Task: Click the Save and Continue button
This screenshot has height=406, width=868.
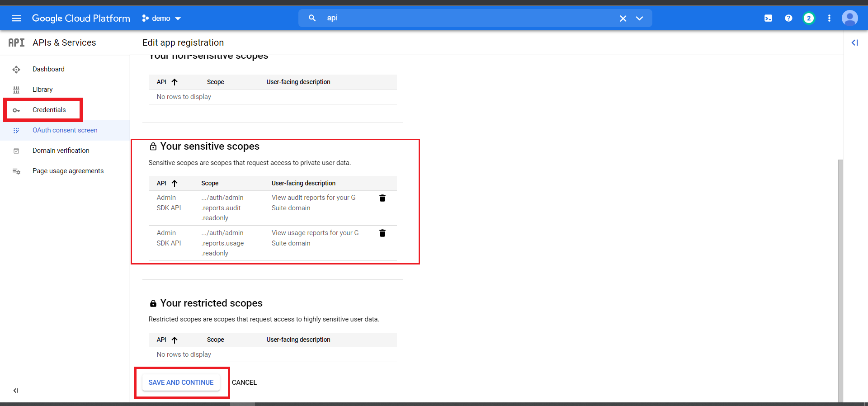Action: tap(181, 382)
